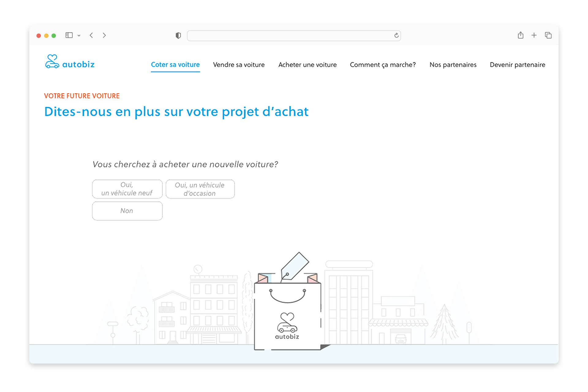The image size is (588, 392).
Task: Go back with the left arrow
Action: [91, 36]
